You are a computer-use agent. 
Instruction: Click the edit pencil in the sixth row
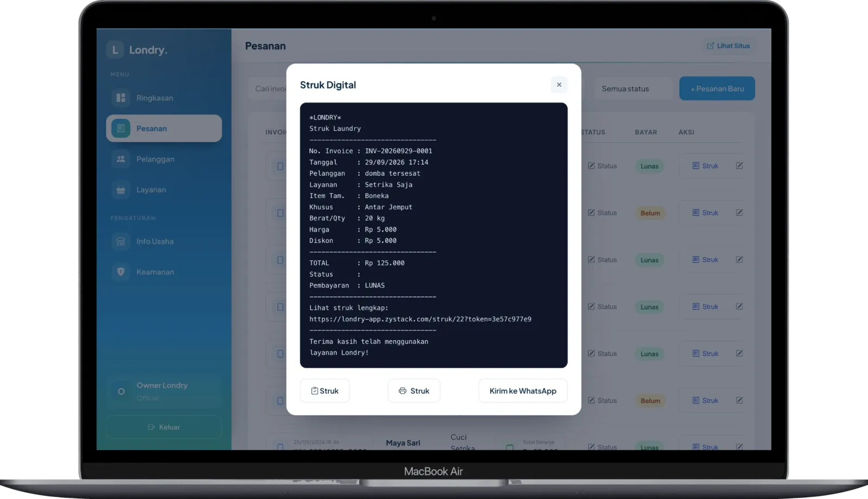click(739, 400)
